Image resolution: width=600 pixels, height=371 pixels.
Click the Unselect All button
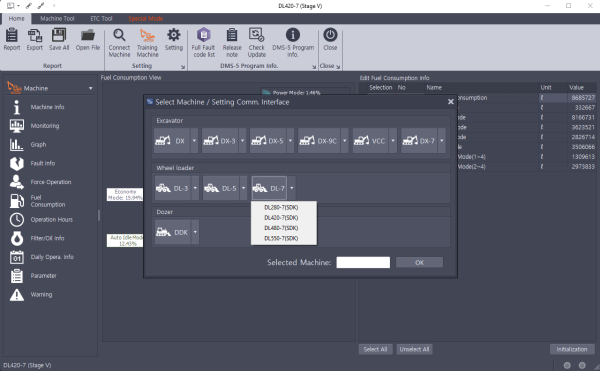pyautogui.click(x=414, y=349)
